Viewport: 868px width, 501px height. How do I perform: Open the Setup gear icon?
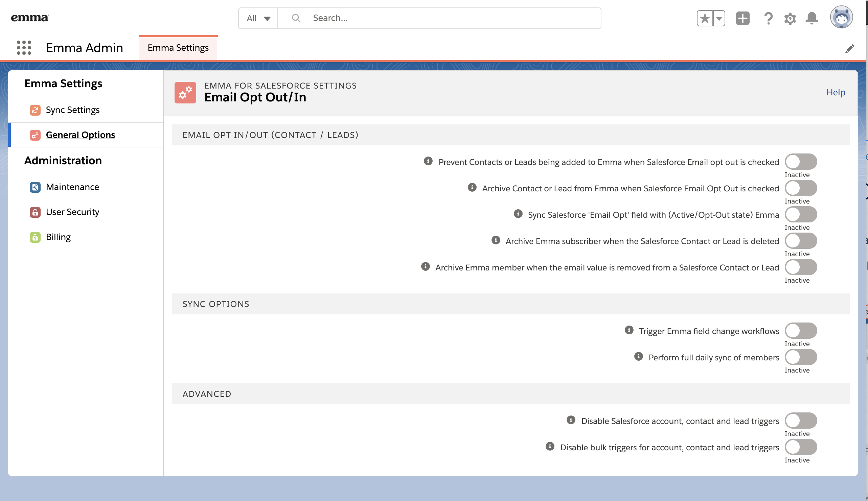[x=790, y=19]
